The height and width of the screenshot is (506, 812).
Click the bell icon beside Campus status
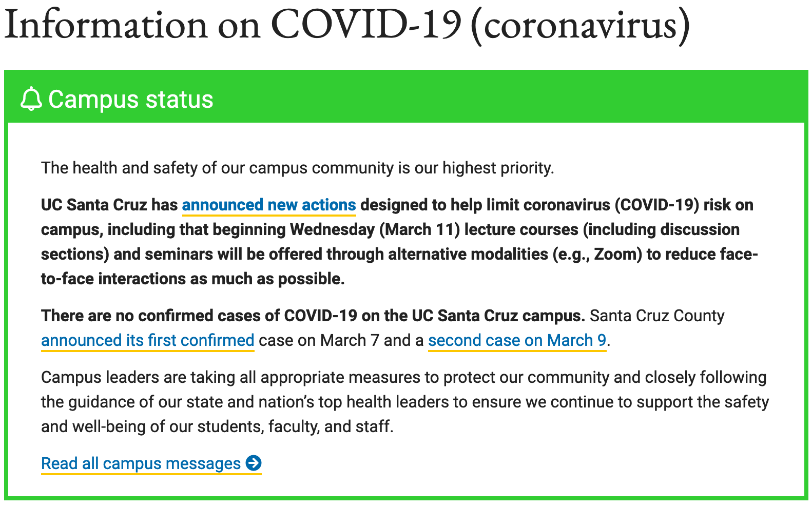pos(31,99)
